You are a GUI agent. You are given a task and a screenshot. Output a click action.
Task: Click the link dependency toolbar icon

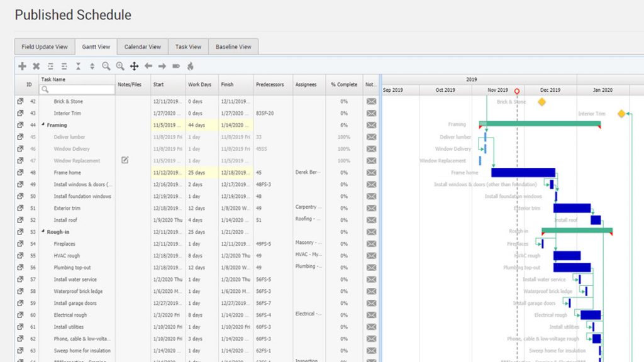(x=176, y=66)
